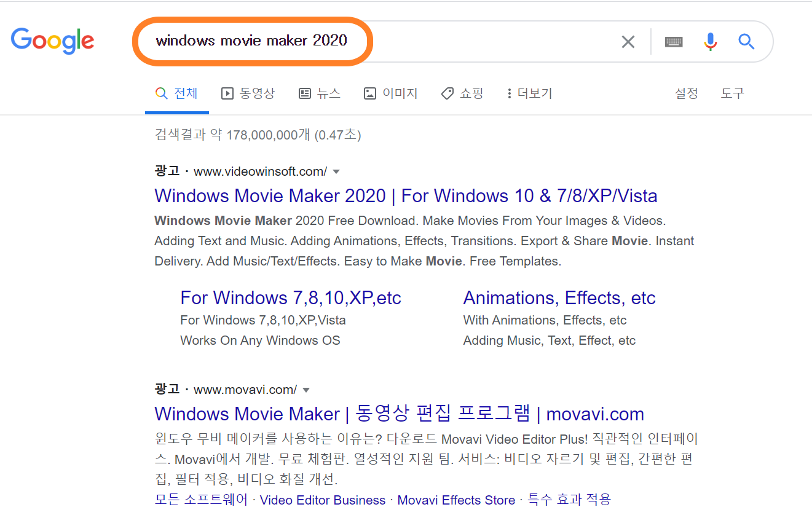Screen dimensions: 812x507
Task: Open Animations, Effects, etc sitelink
Action: (x=559, y=298)
